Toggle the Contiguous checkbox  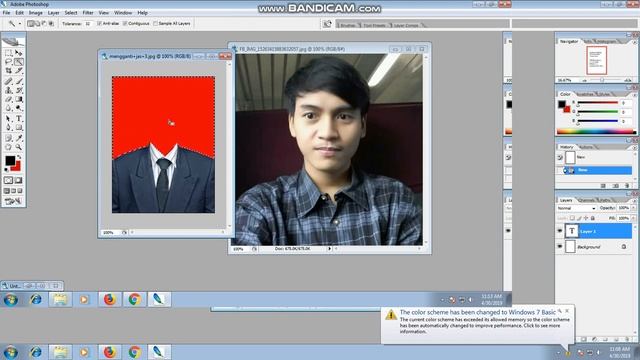pyautogui.click(x=125, y=24)
